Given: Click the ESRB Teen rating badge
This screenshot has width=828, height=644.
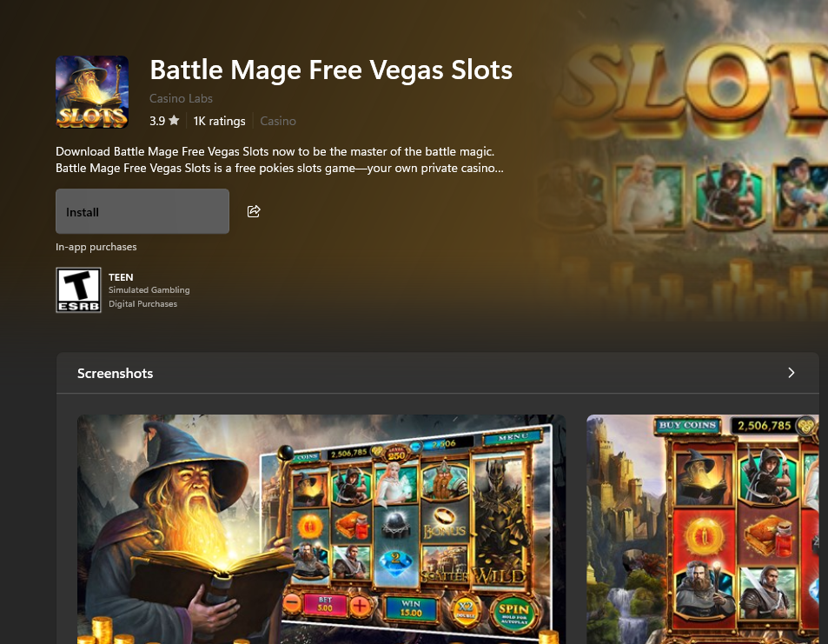Looking at the screenshot, I should pyautogui.click(x=78, y=290).
